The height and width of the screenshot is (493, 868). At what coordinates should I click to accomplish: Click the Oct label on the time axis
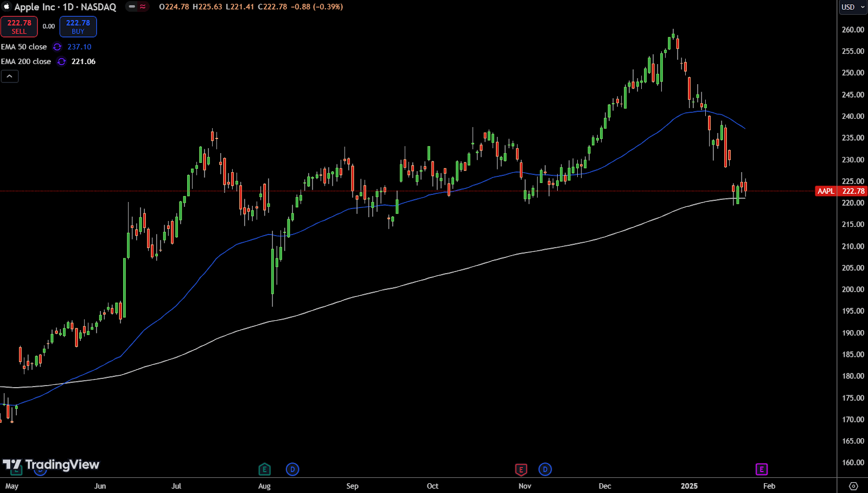(x=432, y=486)
